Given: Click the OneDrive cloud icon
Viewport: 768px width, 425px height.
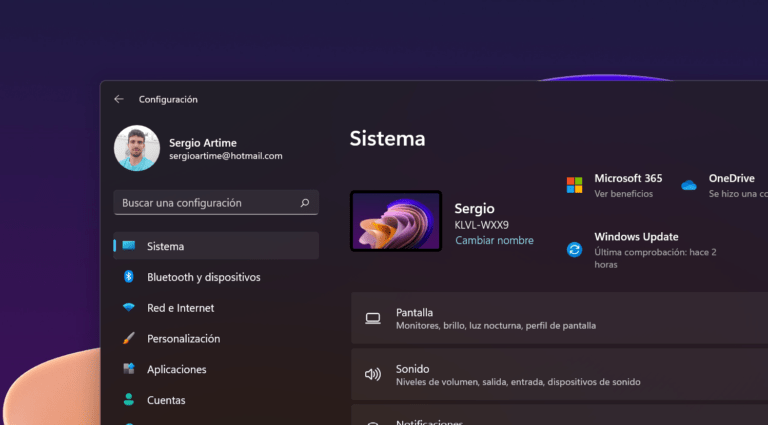Looking at the screenshot, I should pos(689,185).
